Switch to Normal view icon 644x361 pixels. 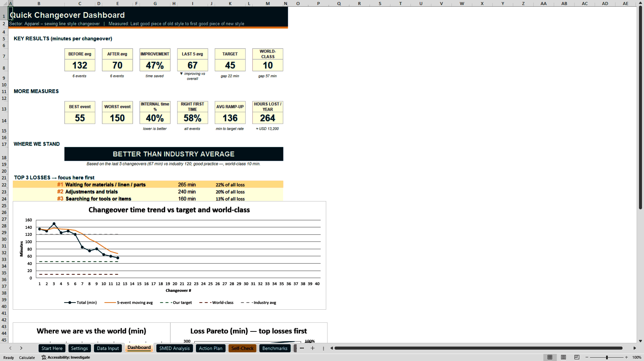click(x=550, y=357)
